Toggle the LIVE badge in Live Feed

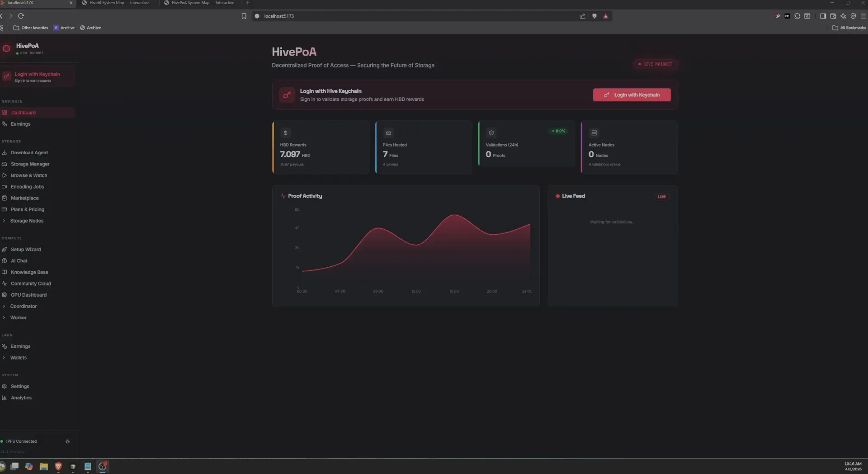click(661, 197)
